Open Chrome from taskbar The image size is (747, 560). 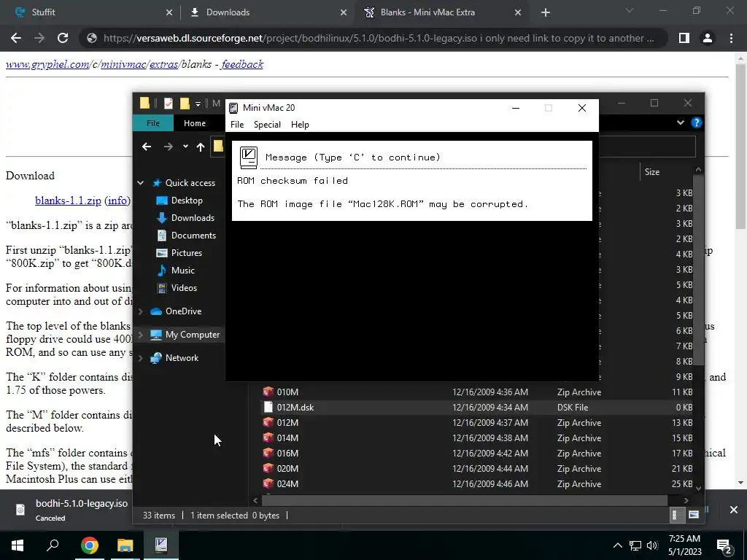point(89,545)
